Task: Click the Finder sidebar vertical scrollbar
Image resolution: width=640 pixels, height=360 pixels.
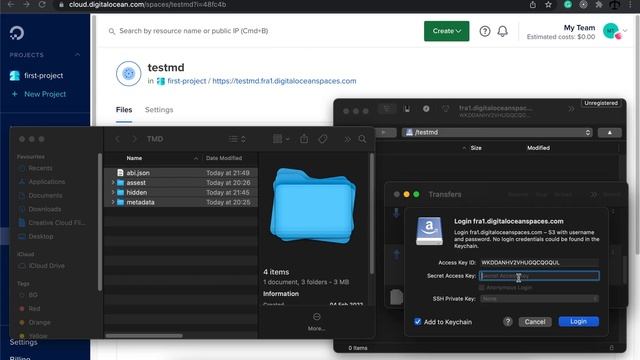Action: (x=100, y=222)
